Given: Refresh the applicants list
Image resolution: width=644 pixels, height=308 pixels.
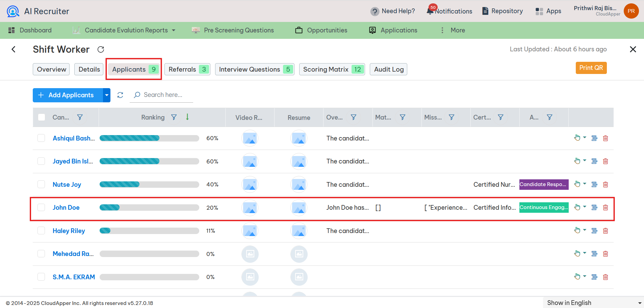Looking at the screenshot, I should click(x=120, y=95).
